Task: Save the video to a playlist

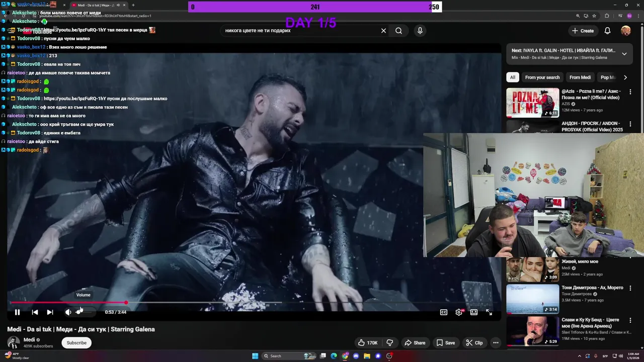Action: pyautogui.click(x=446, y=343)
